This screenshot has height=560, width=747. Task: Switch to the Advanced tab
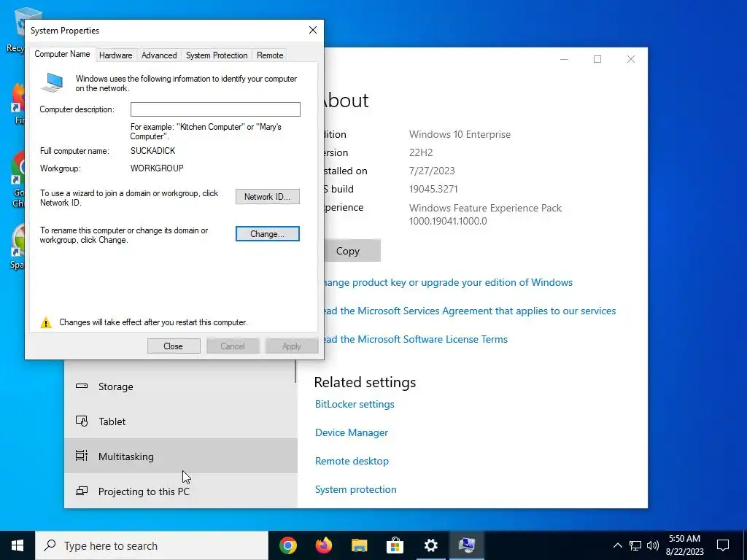(159, 55)
